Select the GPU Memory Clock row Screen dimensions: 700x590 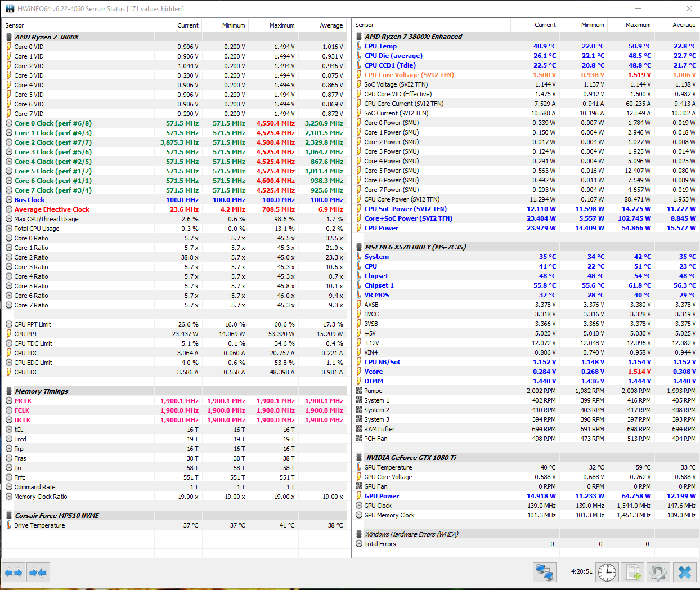[x=526, y=515]
